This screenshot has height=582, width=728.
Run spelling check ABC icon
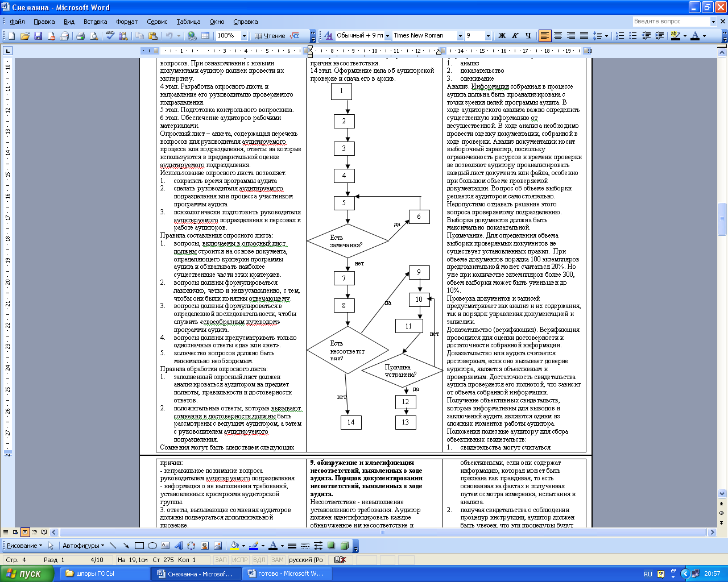click(x=110, y=36)
